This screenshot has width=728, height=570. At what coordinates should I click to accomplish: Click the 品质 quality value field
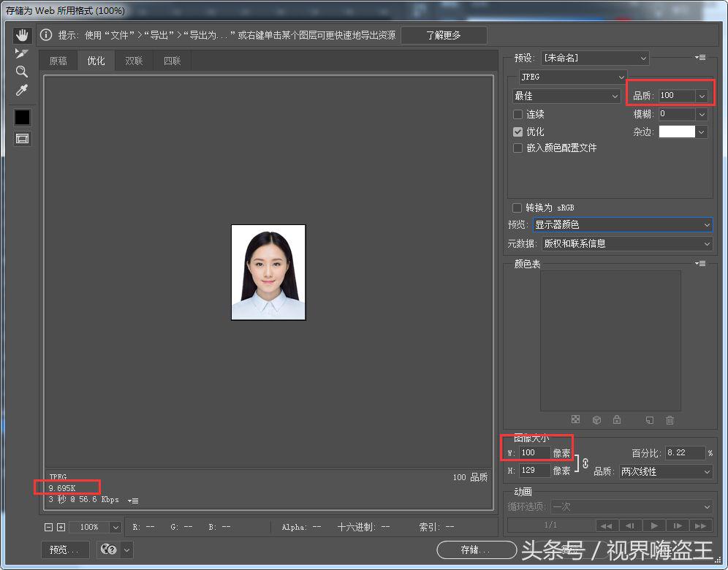[677, 96]
